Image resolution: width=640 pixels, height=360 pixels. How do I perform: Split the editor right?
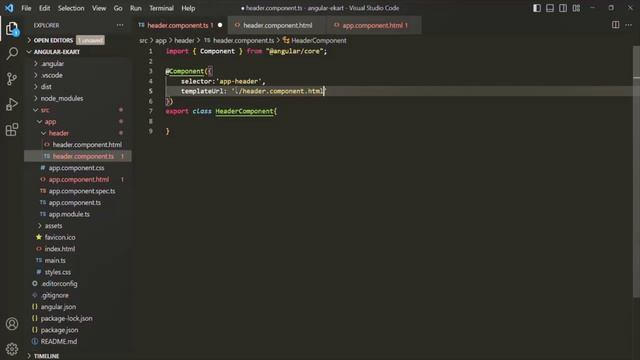(x=616, y=25)
